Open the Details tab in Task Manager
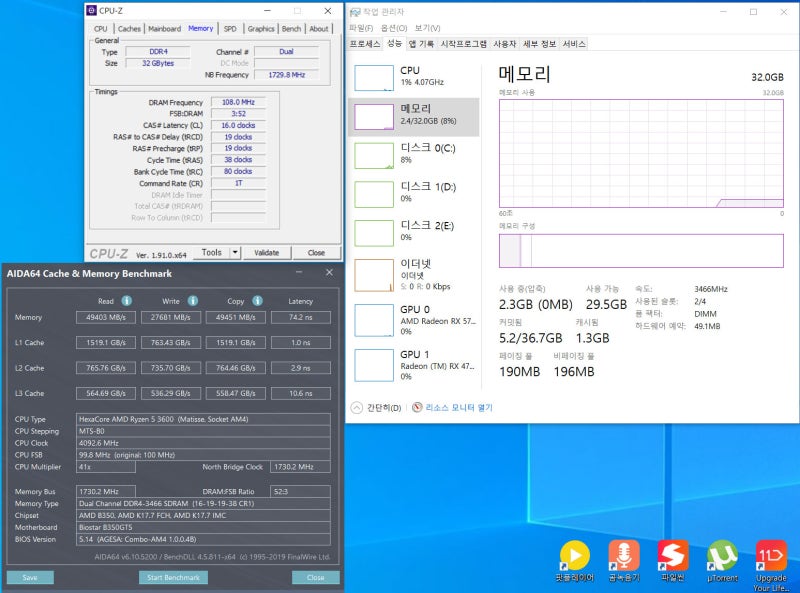800x593 pixels. (x=539, y=44)
